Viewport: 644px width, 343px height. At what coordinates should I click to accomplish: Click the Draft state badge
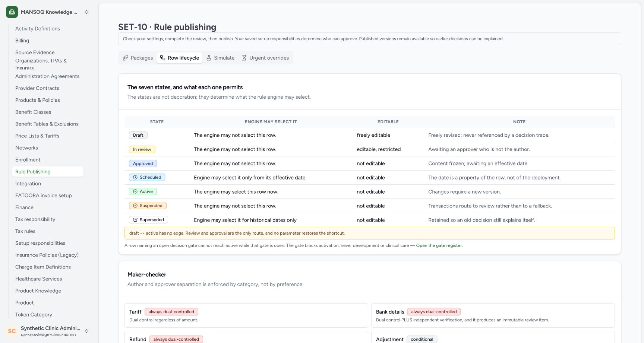click(138, 135)
